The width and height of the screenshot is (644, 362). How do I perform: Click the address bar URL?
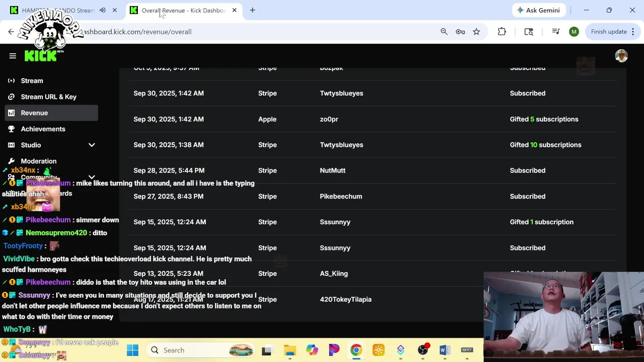(x=136, y=32)
